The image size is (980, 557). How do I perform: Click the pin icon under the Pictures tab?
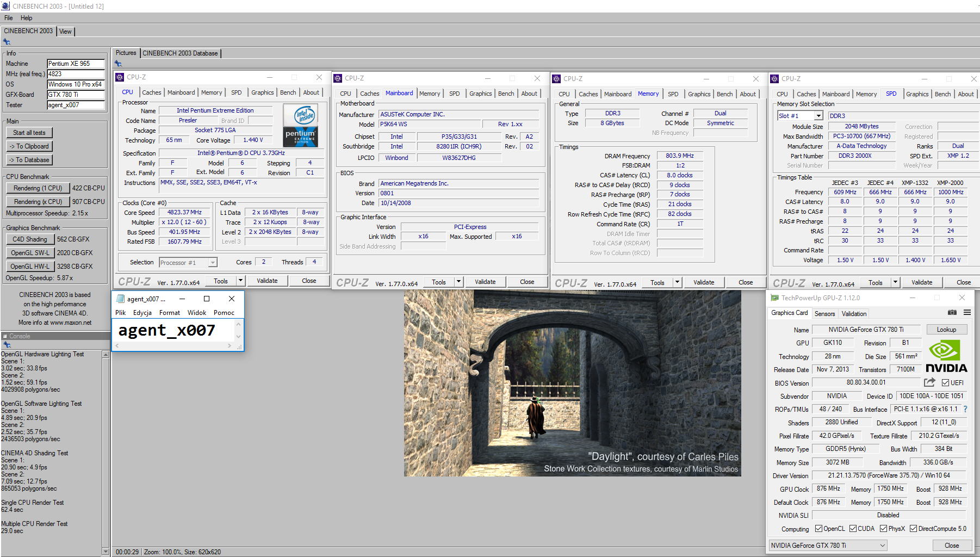click(118, 64)
